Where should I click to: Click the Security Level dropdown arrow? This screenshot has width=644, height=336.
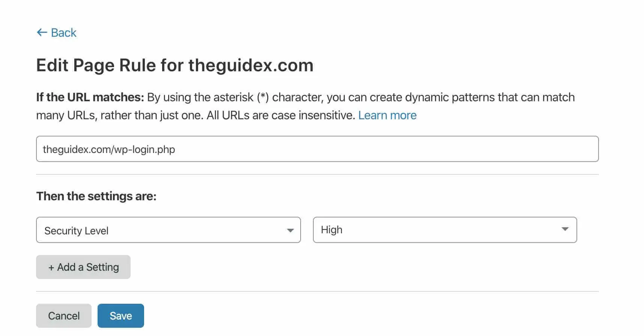click(x=290, y=230)
